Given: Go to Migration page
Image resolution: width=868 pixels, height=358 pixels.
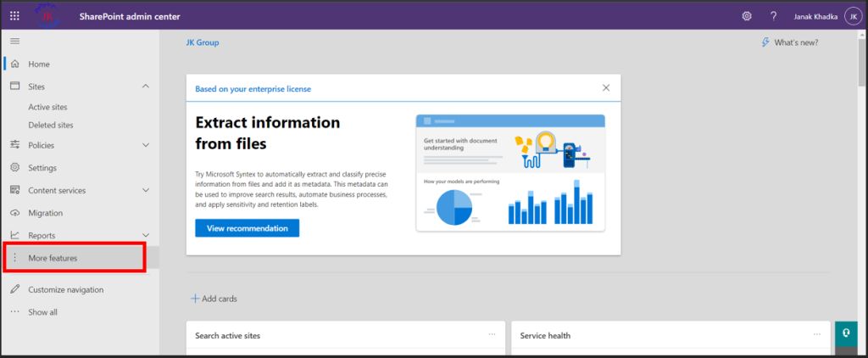Looking at the screenshot, I should point(46,213).
